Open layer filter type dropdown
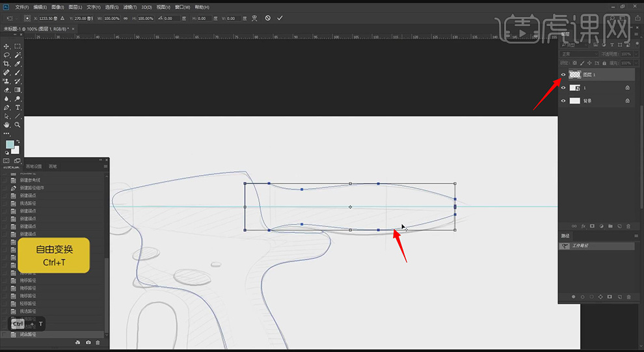The height and width of the screenshot is (352, 644). [x=576, y=45]
